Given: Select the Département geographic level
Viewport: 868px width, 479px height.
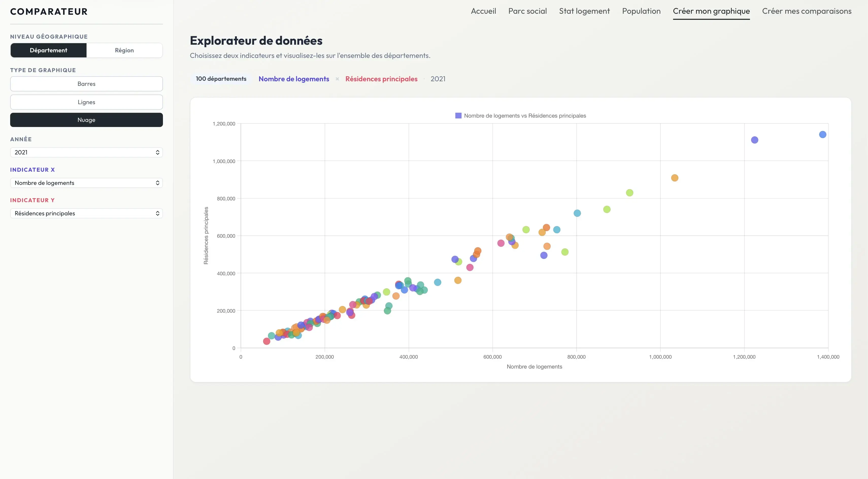Looking at the screenshot, I should 48,50.
